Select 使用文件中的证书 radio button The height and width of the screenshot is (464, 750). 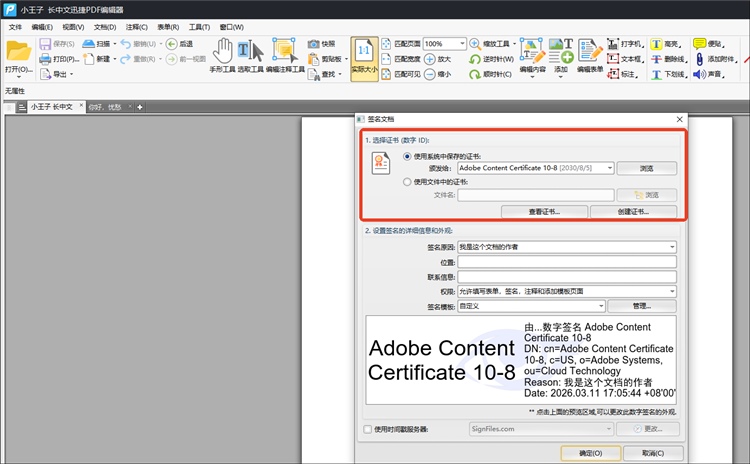[407, 182]
